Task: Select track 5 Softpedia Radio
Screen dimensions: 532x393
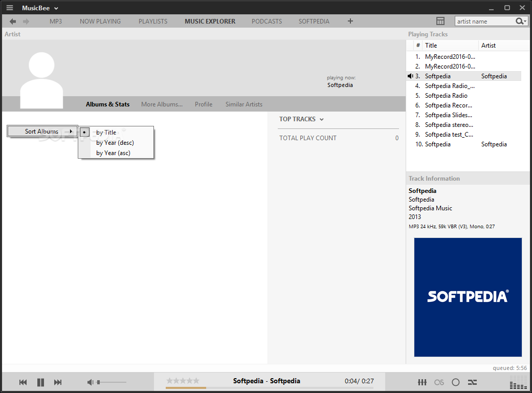Action: click(x=463, y=96)
